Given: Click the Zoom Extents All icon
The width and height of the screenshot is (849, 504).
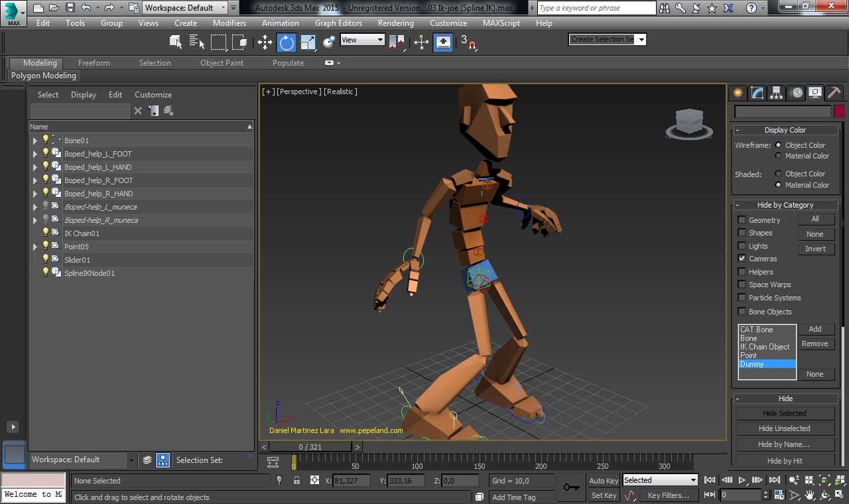Looking at the screenshot, I should pos(838,480).
